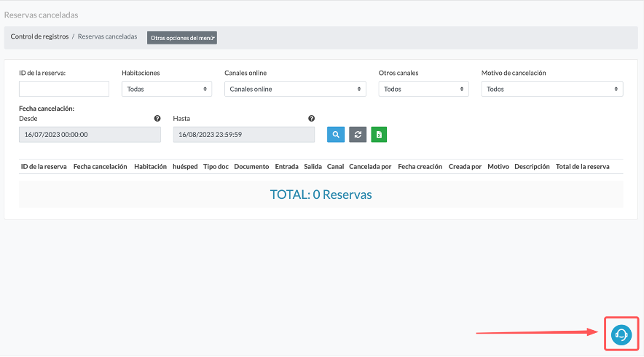Viewport: 644px width, 357px height.
Task: Select the Motivo de cancelación dropdown
Action: tap(552, 89)
